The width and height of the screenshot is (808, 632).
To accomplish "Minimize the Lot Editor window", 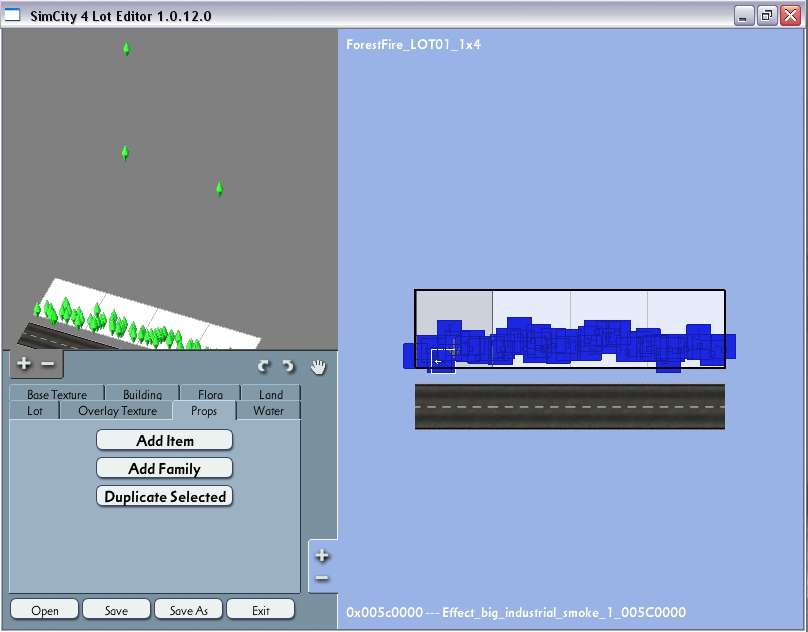I will click(743, 16).
